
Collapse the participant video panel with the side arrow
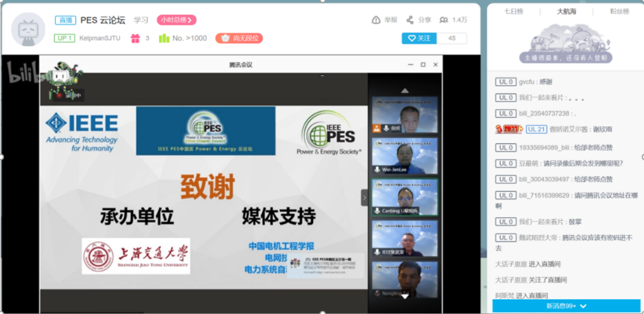pyautogui.click(x=364, y=197)
